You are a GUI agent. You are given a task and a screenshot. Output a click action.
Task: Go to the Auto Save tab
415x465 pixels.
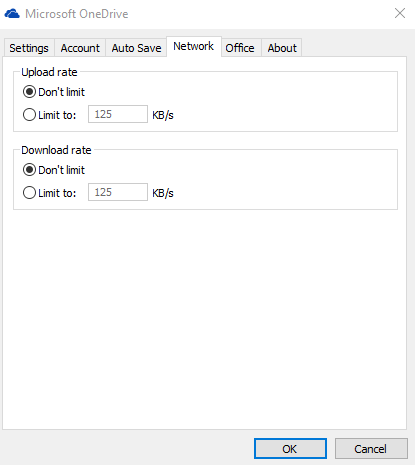(136, 48)
